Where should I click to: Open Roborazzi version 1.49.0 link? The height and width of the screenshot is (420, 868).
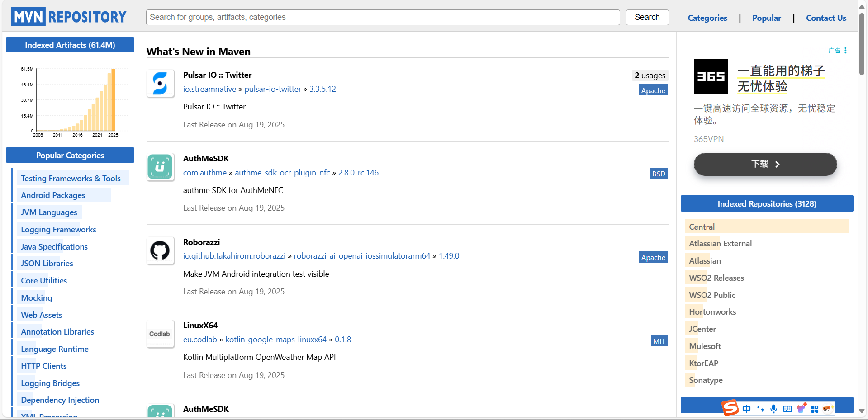449,256
